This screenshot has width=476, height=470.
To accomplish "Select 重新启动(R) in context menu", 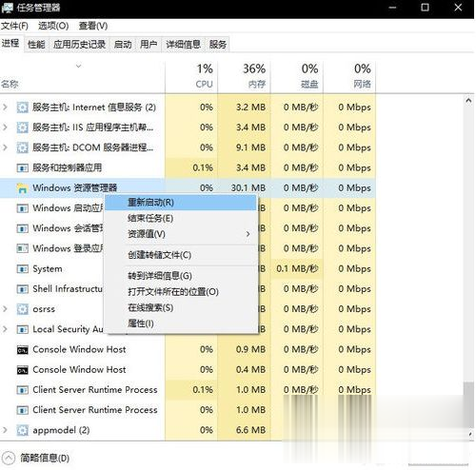I will pos(181,203).
